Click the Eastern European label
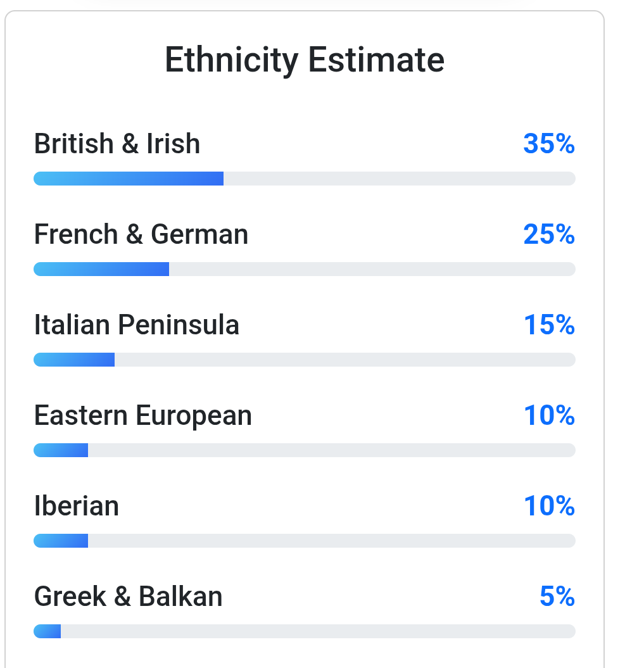 point(142,415)
